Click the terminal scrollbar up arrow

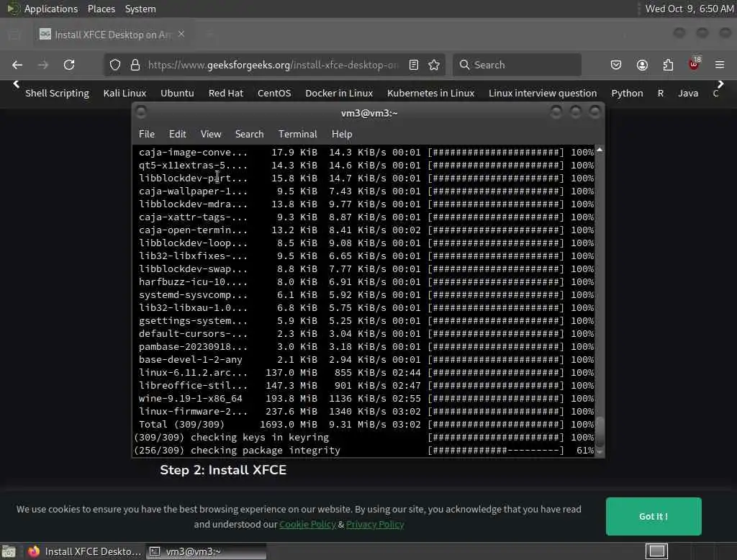[x=600, y=150]
